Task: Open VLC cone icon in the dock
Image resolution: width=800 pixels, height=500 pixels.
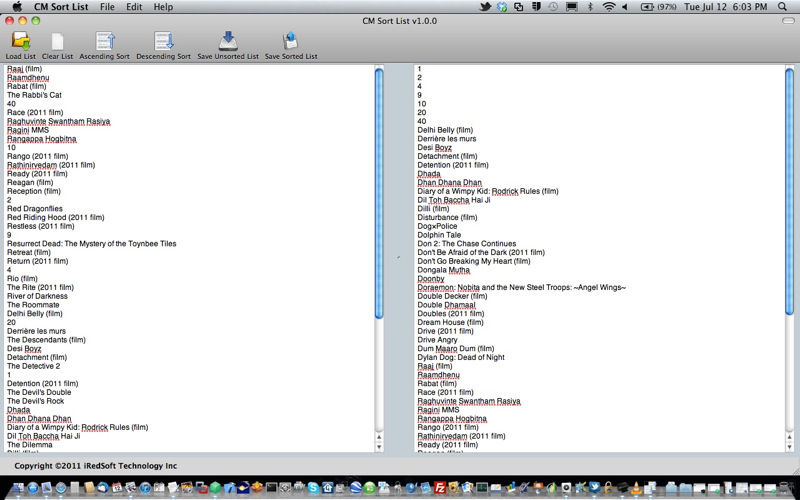Action: coord(636,488)
